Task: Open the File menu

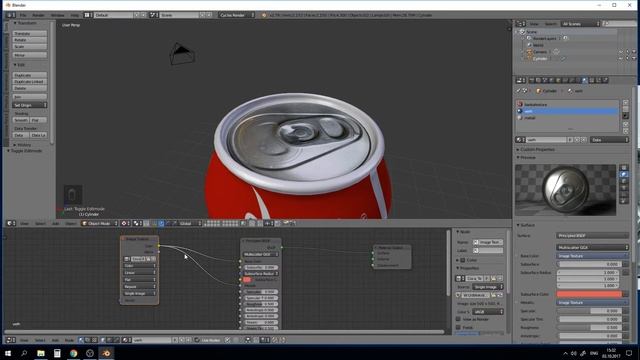Action: click(23, 15)
